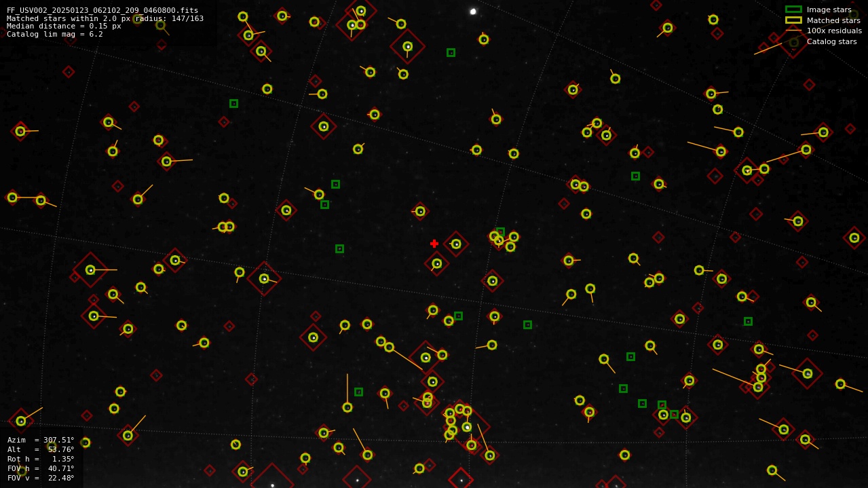This screenshot has width=868, height=488.
Task: Click the 'FOV v = 22.48°' readout
Action: pos(41,478)
